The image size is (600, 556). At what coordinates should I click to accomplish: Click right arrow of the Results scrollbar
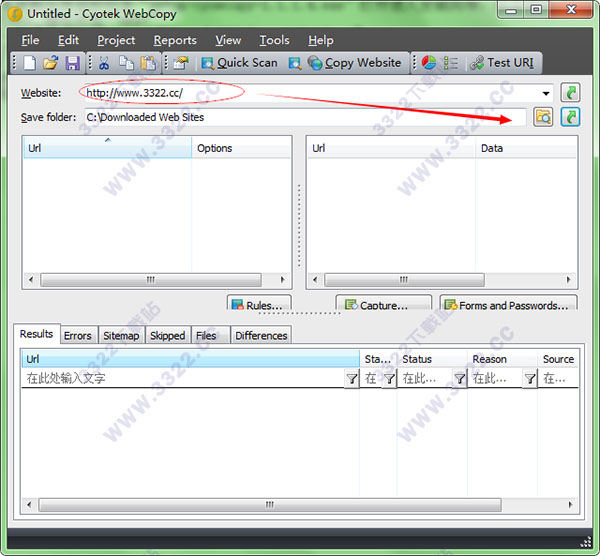(x=570, y=504)
